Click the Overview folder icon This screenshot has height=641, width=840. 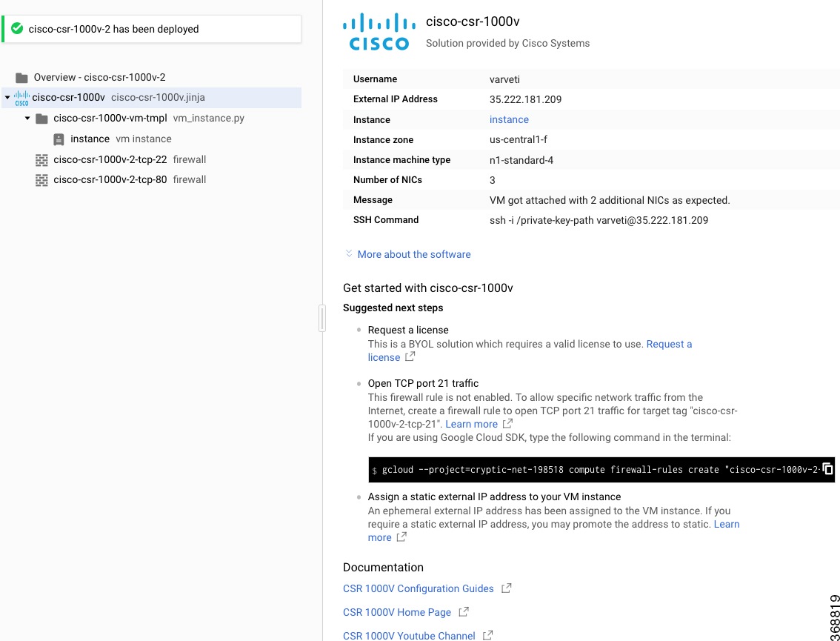tap(22, 78)
